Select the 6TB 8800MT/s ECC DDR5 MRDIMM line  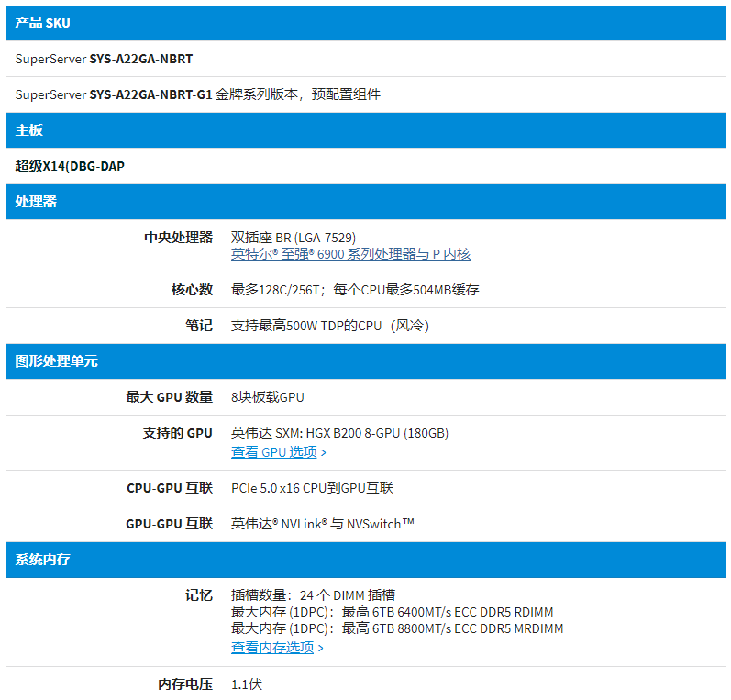coord(397,628)
